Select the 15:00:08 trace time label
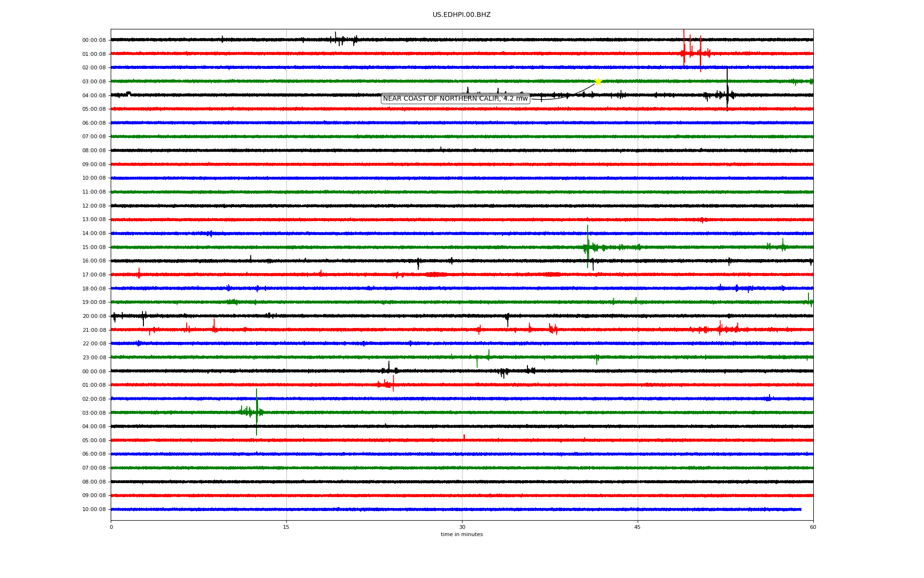Viewport: 924px width, 578px height. (94, 248)
